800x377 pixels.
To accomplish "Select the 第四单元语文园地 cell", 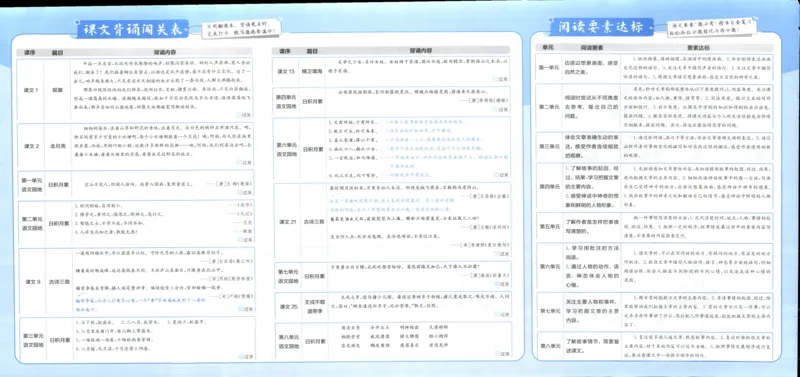I will [287, 100].
